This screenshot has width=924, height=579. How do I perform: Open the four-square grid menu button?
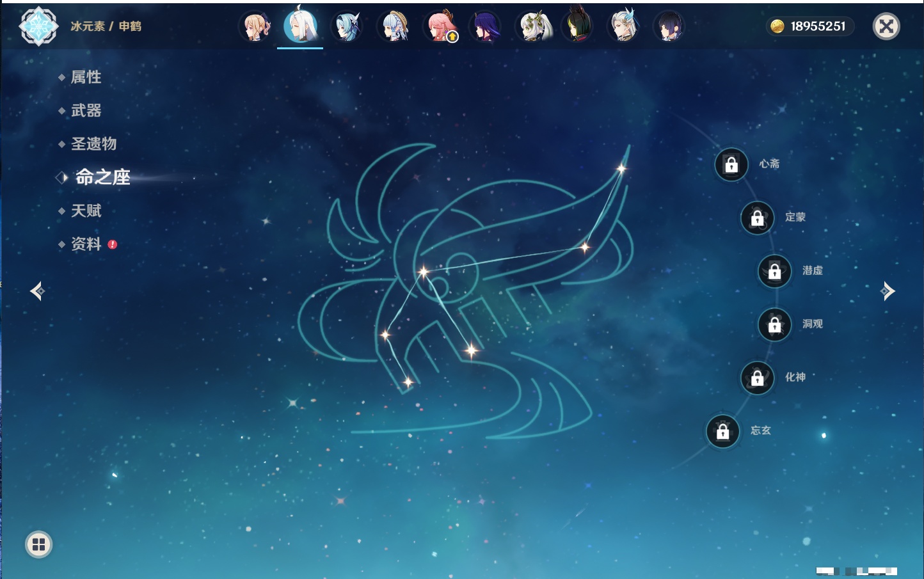click(x=38, y=544)
